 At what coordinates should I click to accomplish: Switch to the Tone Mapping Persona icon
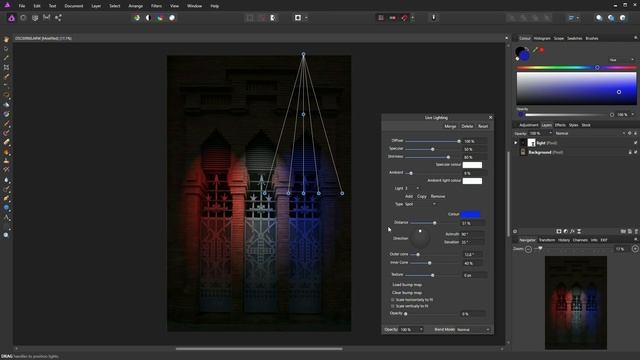point(47,18)
